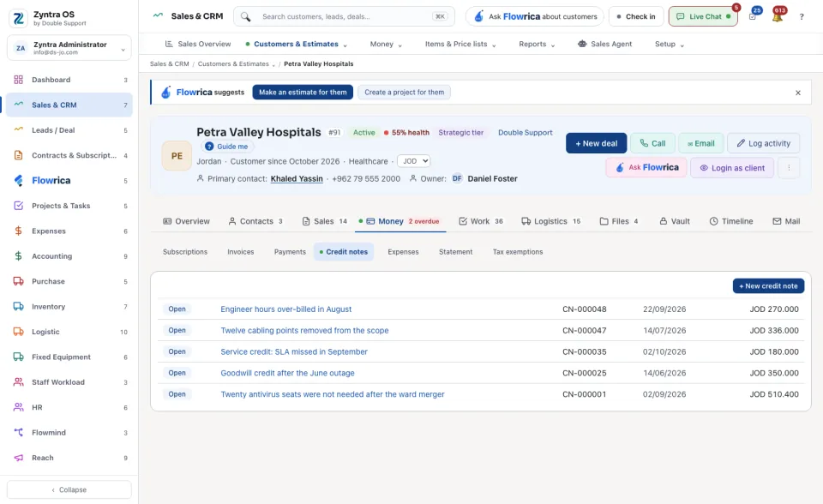Image resolution: width=823 pixels, height=504 pixels.
Task: Open the Vault tab
Action: tap(675, 221)
